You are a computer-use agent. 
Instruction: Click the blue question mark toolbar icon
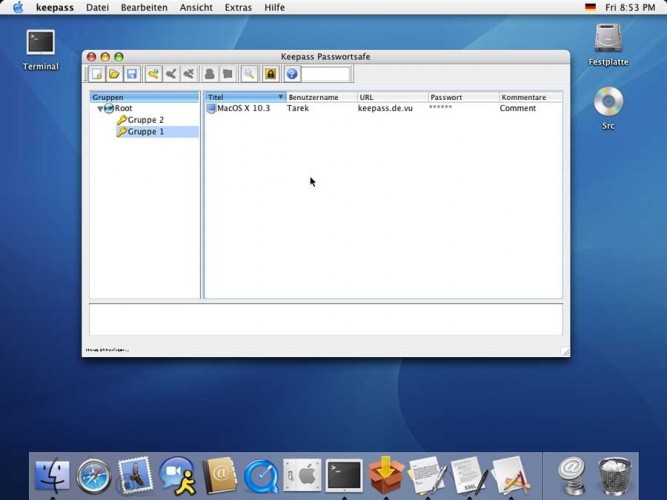(292, 74)
